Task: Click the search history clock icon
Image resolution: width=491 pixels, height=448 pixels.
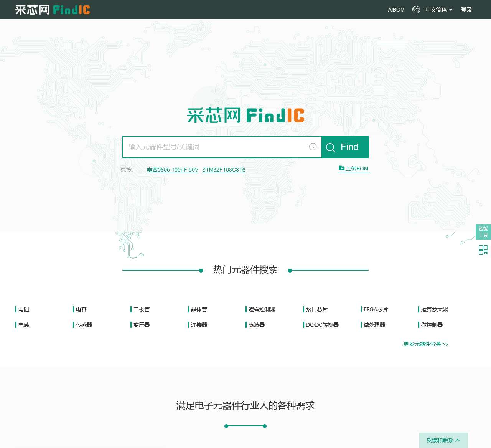Action: coord(313,147)
